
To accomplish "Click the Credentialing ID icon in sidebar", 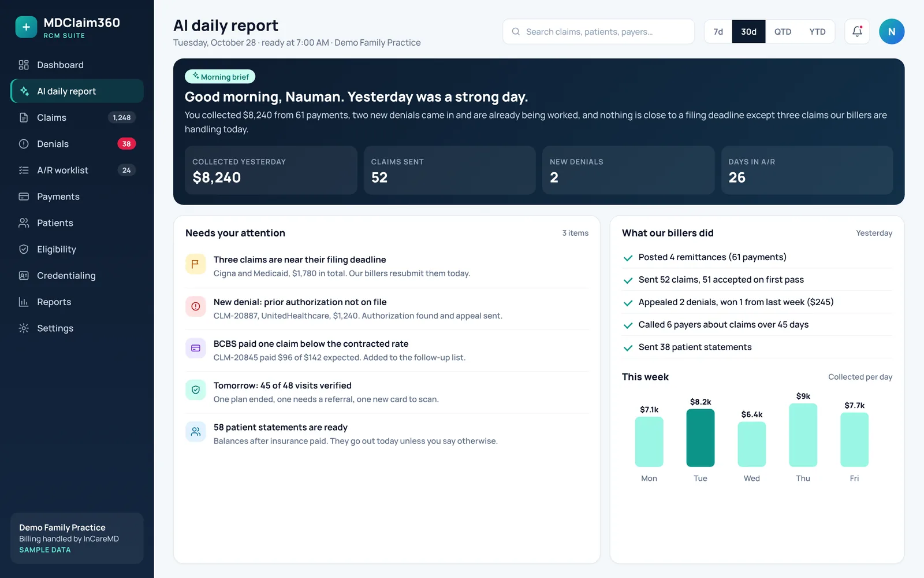I will click(x=24, y=276).
